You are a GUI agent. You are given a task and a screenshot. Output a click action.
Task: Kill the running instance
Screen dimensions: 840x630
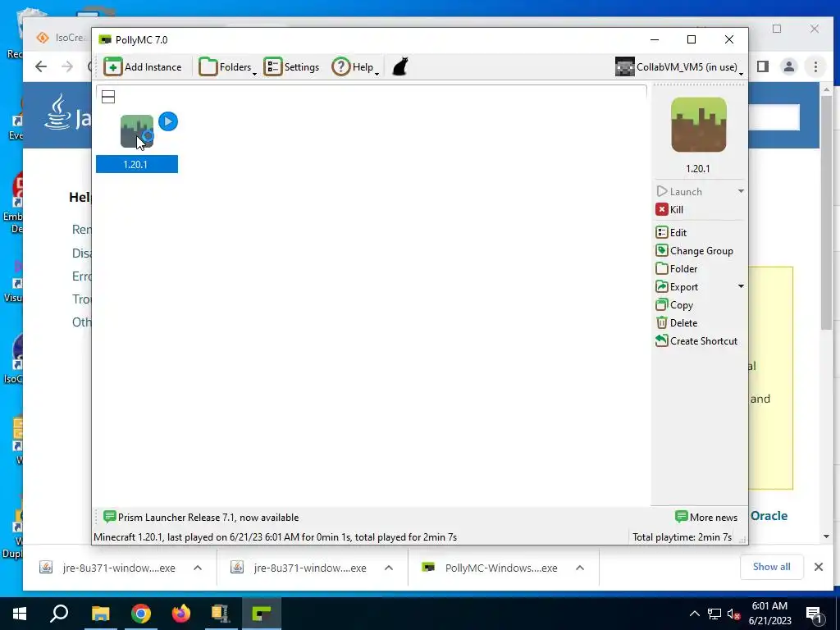669,210
